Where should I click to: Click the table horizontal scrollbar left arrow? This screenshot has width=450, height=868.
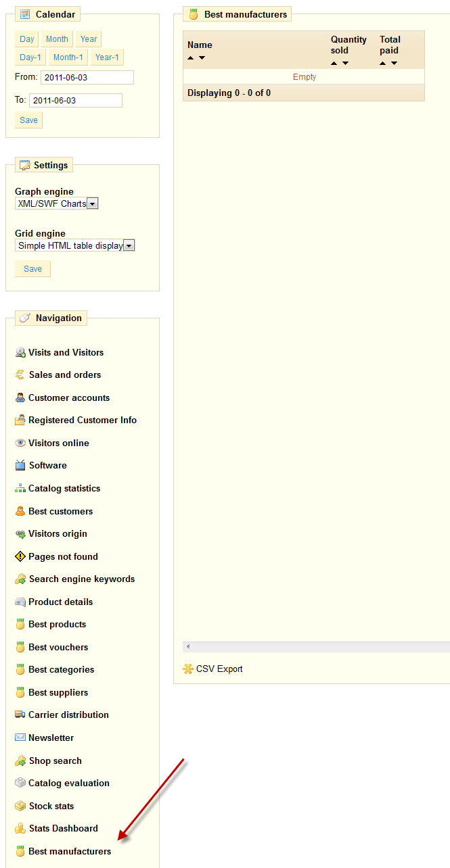pyautogui.click(x=188, y=647)
